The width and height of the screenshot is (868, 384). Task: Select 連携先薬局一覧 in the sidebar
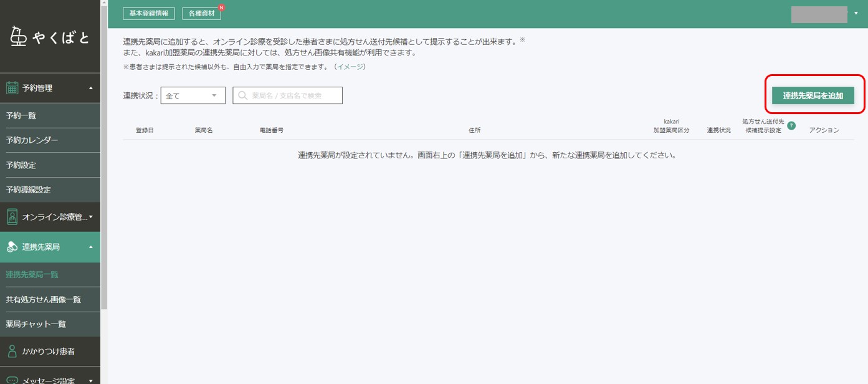coord(50,274)
